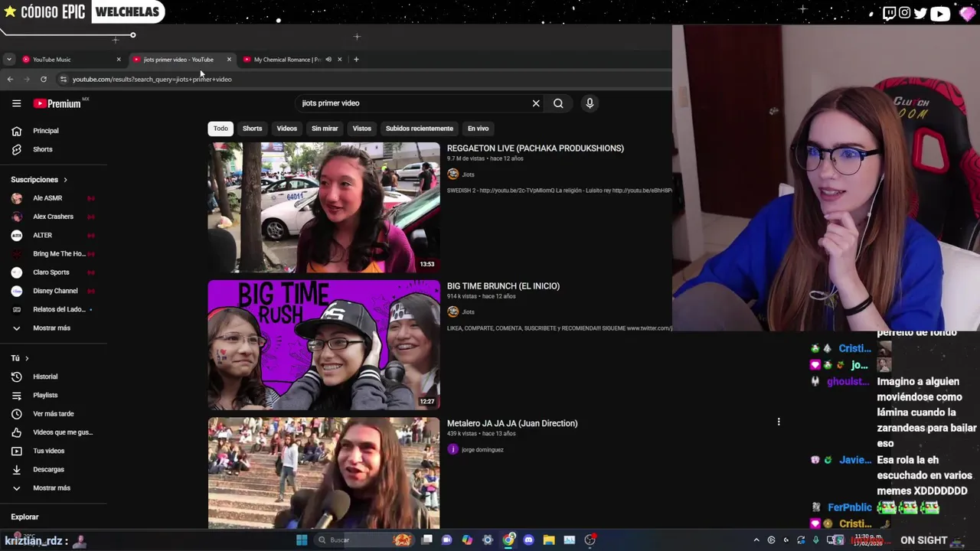
Task: Play the Metalero video thumbnail
Action: [x=324, y=473]
